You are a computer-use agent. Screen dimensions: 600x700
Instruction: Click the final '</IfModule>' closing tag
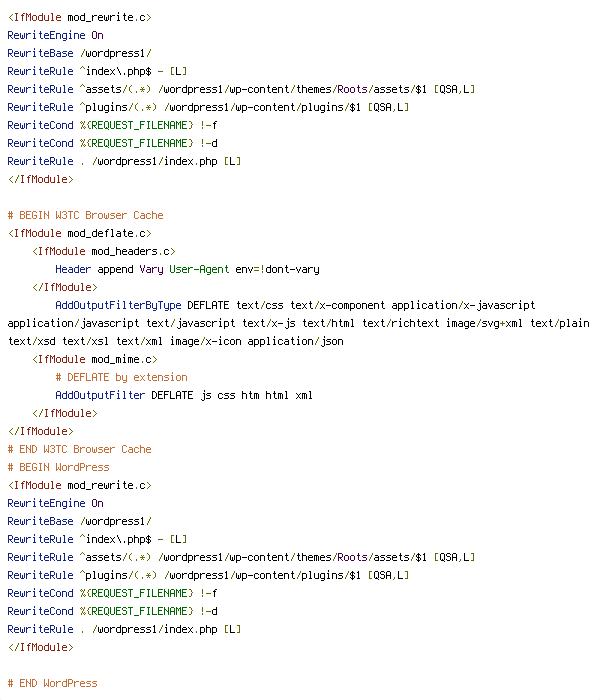coord(41,647)
